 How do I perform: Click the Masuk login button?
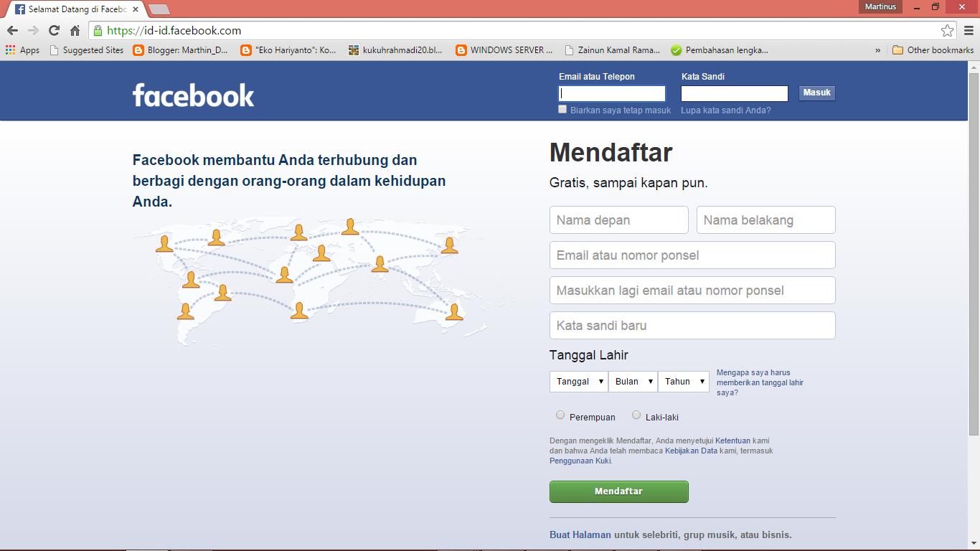click(x=817, y=93)
